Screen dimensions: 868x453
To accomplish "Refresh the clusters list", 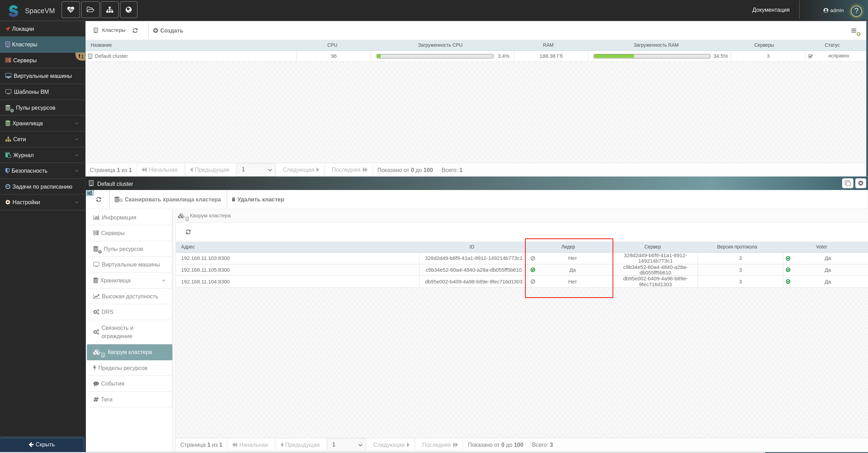I will tap(135, 30).
